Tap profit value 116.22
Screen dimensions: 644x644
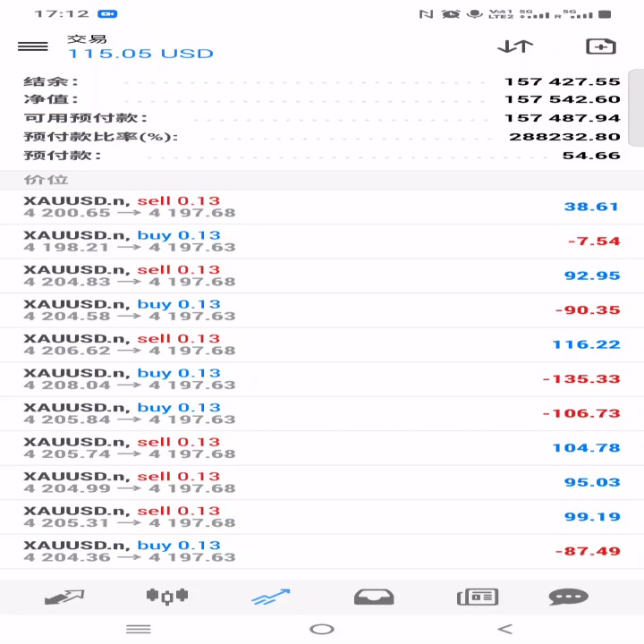click(x=586, y=344)
